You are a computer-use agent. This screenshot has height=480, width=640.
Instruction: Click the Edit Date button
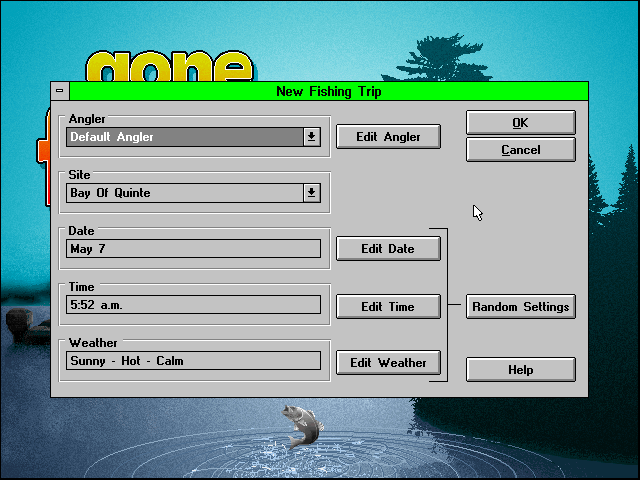click(388, 249)
